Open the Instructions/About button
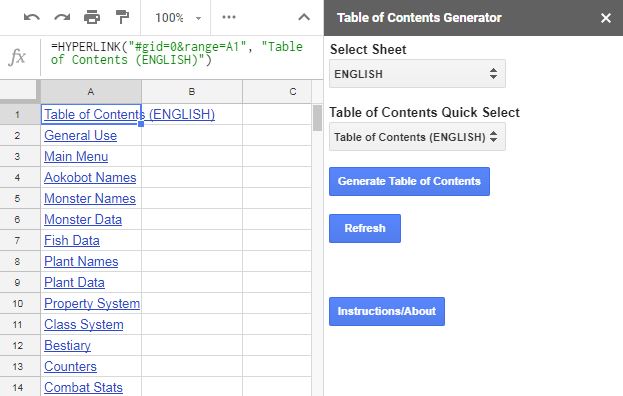Screen dimensions: 623x396 (x=387, y=311)
